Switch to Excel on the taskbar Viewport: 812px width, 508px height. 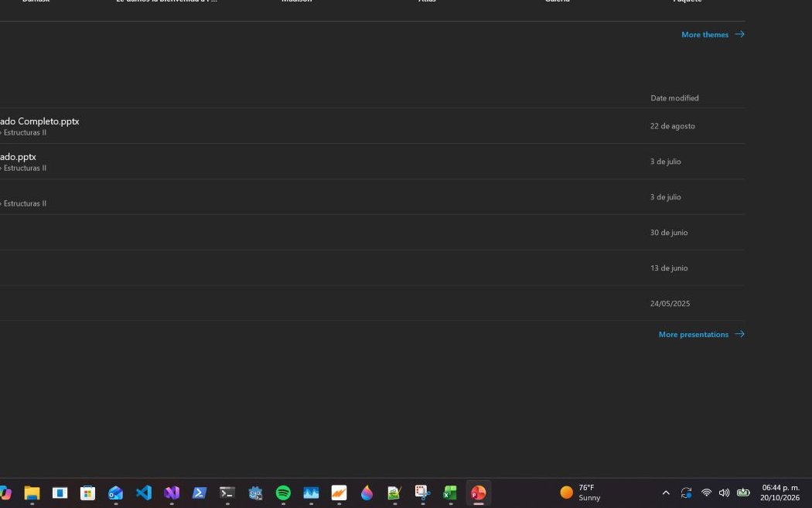451,493
